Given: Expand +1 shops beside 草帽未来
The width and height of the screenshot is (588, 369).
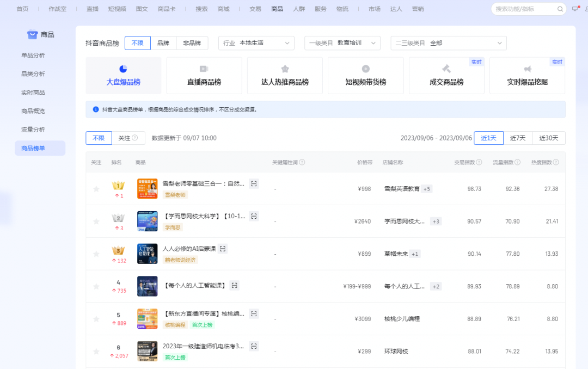Looking at the screenshot, I should tap(415, 254).
